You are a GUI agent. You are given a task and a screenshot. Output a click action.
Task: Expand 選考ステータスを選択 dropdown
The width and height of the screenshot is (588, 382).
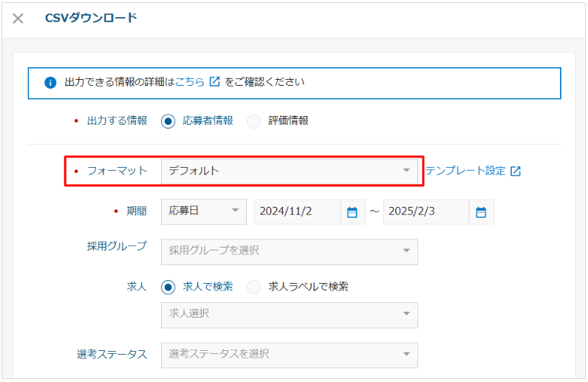pyautogui.click(x=290, y=355)
